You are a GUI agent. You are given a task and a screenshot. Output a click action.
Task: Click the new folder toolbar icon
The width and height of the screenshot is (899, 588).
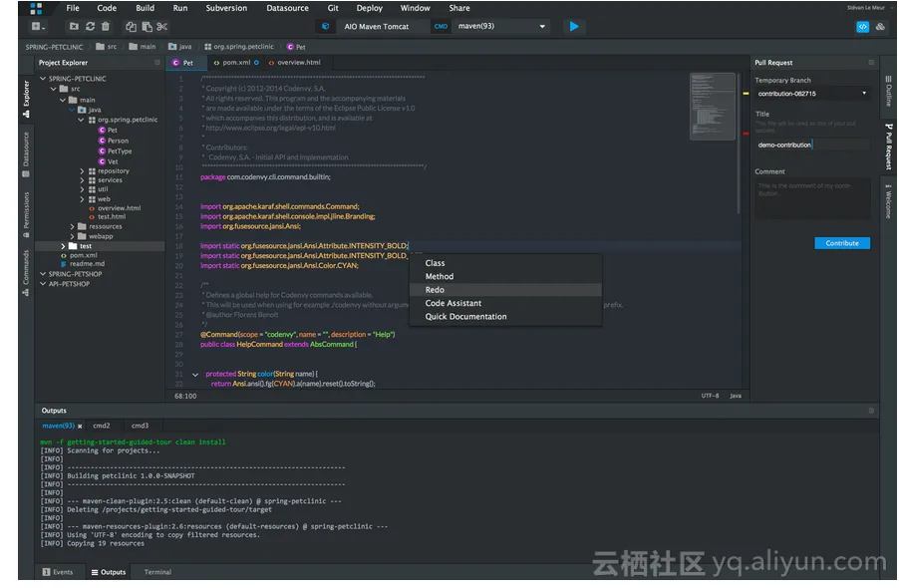tap(74, 27)
